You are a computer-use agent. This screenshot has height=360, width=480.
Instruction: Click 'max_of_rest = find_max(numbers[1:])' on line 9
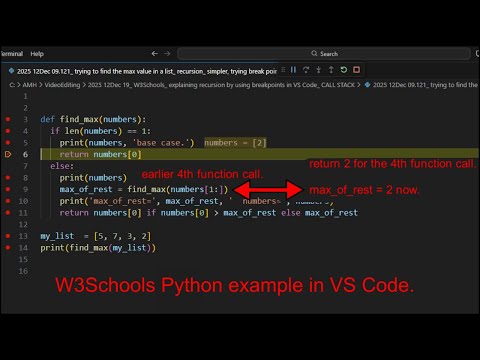click(x=144, y=189)
